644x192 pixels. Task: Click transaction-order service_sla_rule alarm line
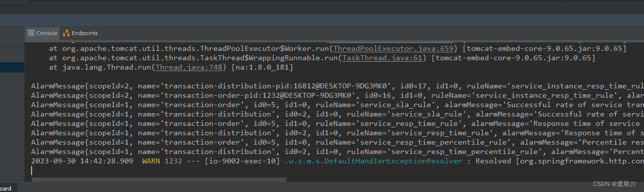(x=337, y=105)
